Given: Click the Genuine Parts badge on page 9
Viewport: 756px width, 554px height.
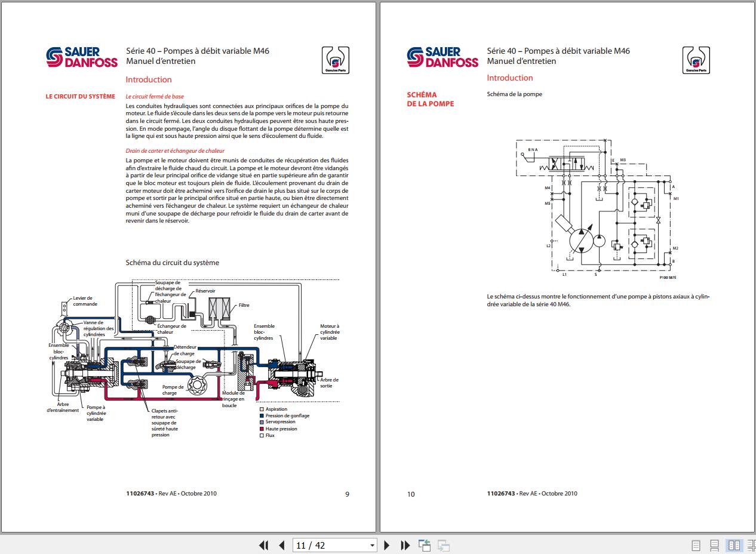Looking at the screenshot, I should pos(335,60).
